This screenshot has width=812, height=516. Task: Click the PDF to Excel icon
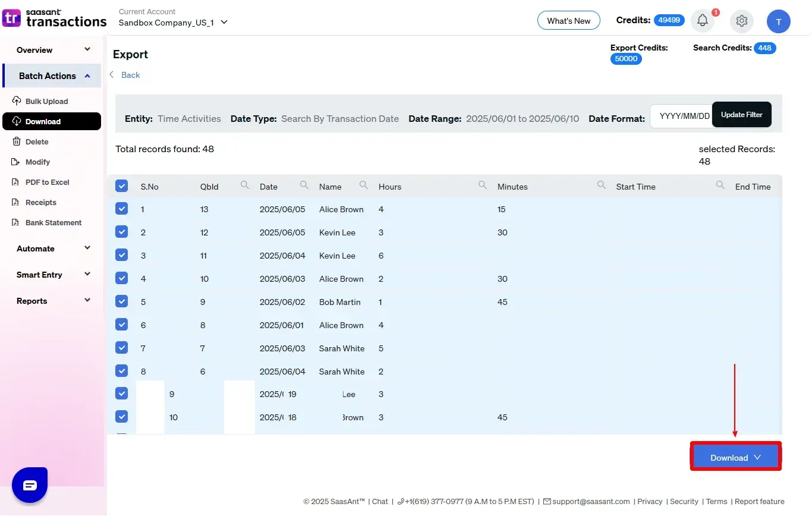(x=17, y=182)
